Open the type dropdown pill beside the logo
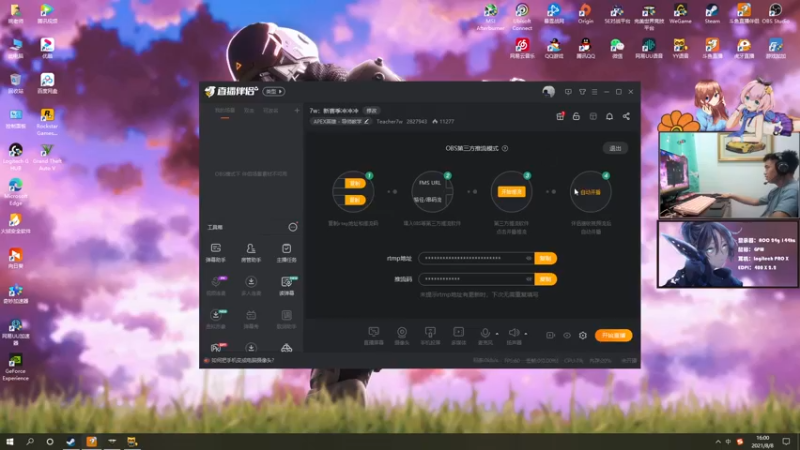The height and width of the screenshot is (450, 800). click(x=274, y=92)
